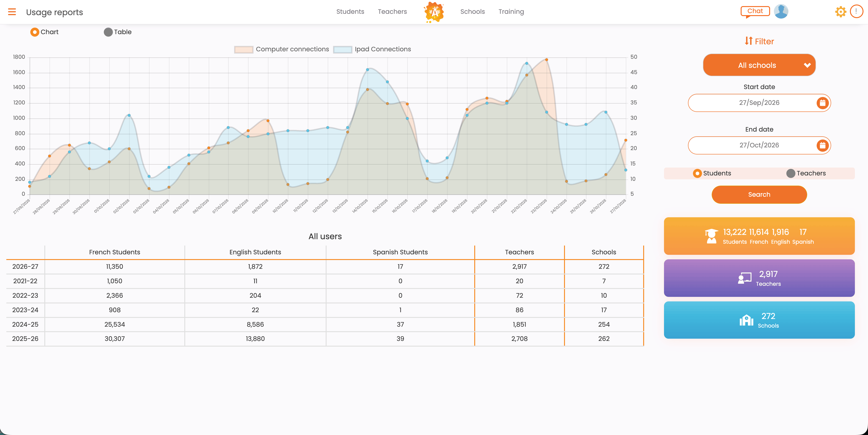Expand the All schools dropdown

pyautogui.click(x=759, y=65)
